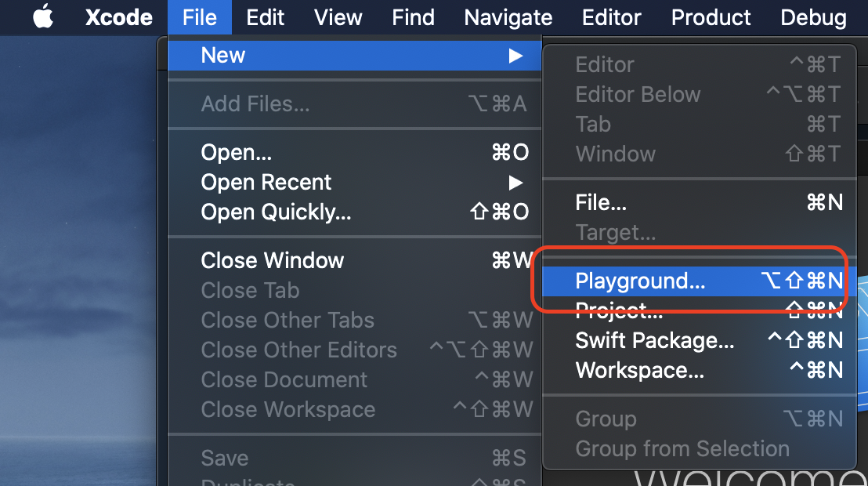Choose Open… from the File menu
The image size is (868, 486).
pyautogui.click(x=354, y=152)
